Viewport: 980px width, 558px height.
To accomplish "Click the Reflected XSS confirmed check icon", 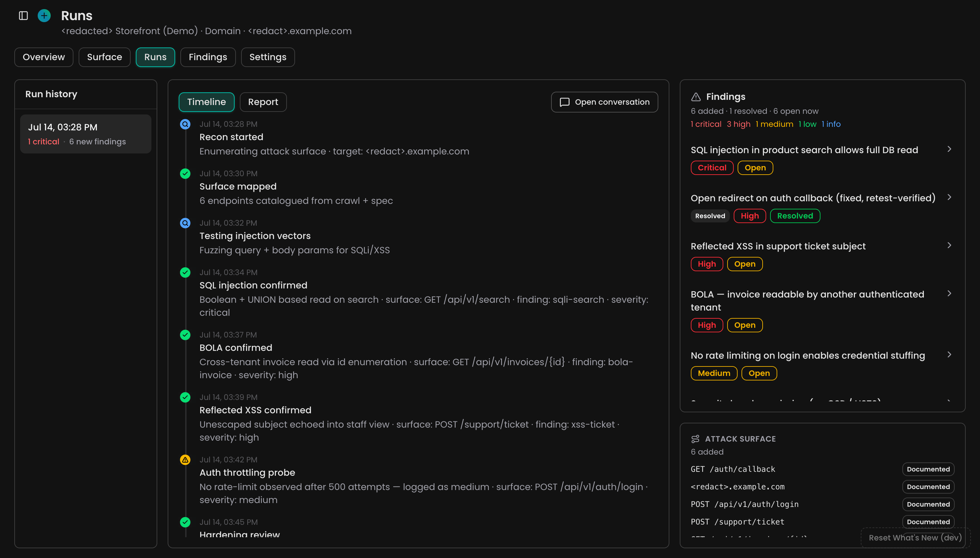I will pos(185,397).
